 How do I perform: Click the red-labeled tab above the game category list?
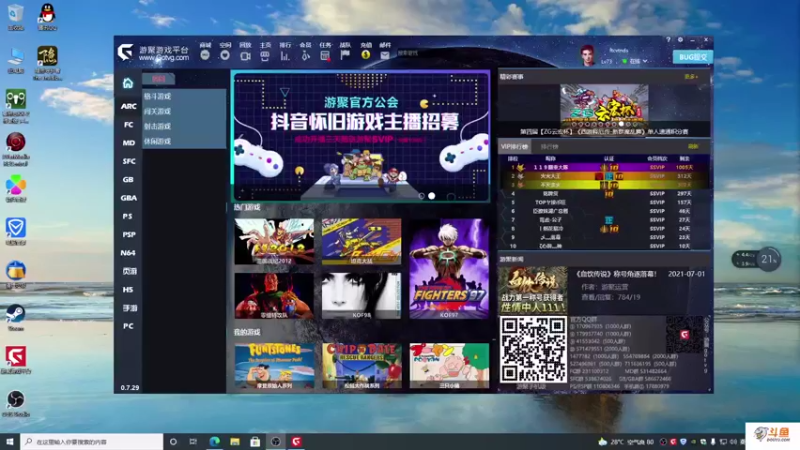click(159, 79)
